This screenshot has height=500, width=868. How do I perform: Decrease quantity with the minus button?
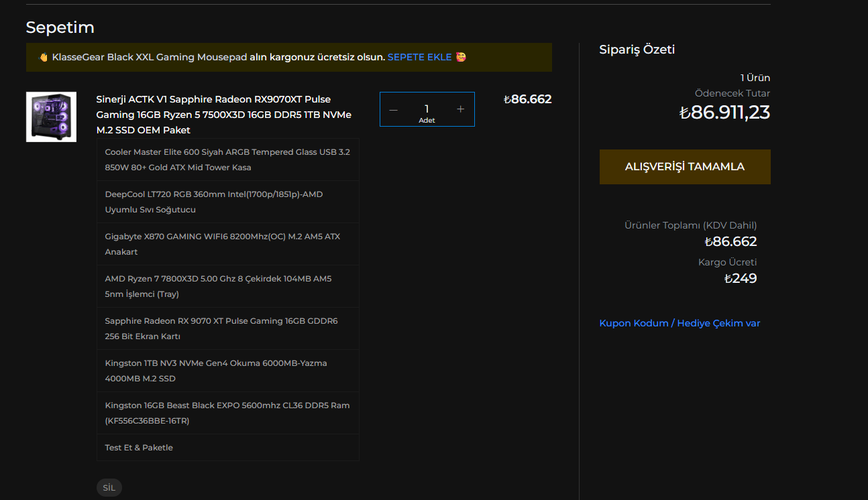[393, 109]
